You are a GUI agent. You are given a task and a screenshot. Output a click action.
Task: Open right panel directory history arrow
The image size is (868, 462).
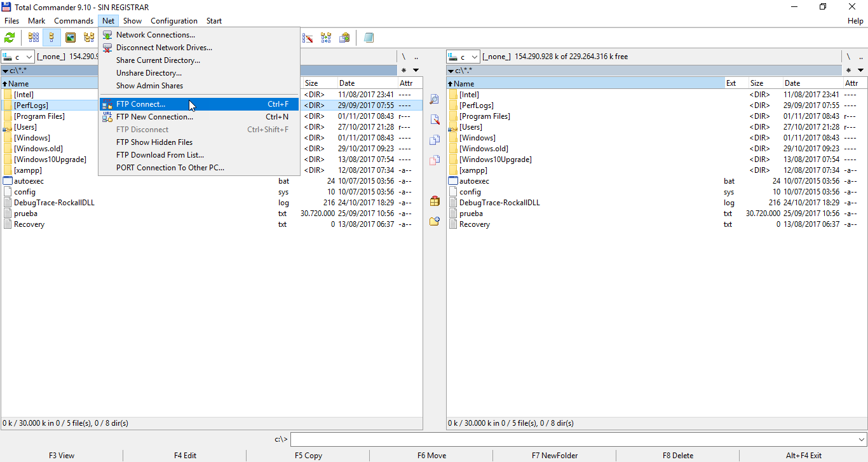coord(861,70)
